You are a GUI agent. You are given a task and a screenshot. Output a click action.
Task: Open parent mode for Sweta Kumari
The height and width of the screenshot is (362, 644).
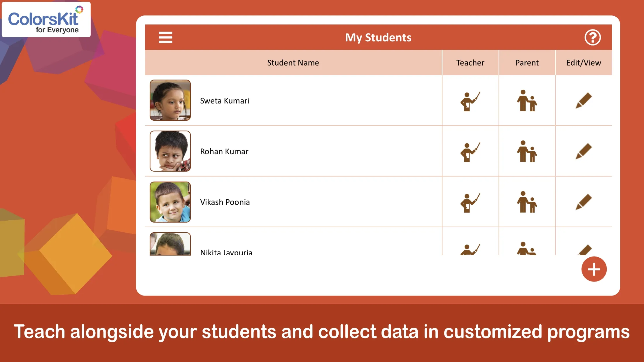pyautogui.click(x=527, y=101)
